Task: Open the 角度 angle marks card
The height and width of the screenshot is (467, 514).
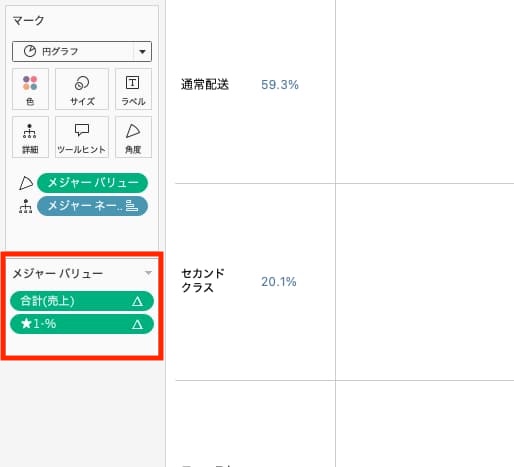Action: pyautogui.click(x=133, y=137)
